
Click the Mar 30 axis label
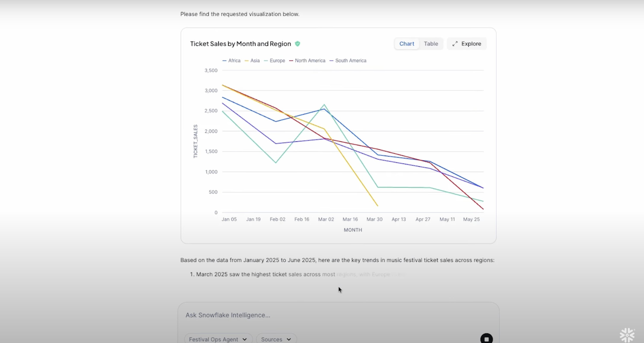[374, 220]
